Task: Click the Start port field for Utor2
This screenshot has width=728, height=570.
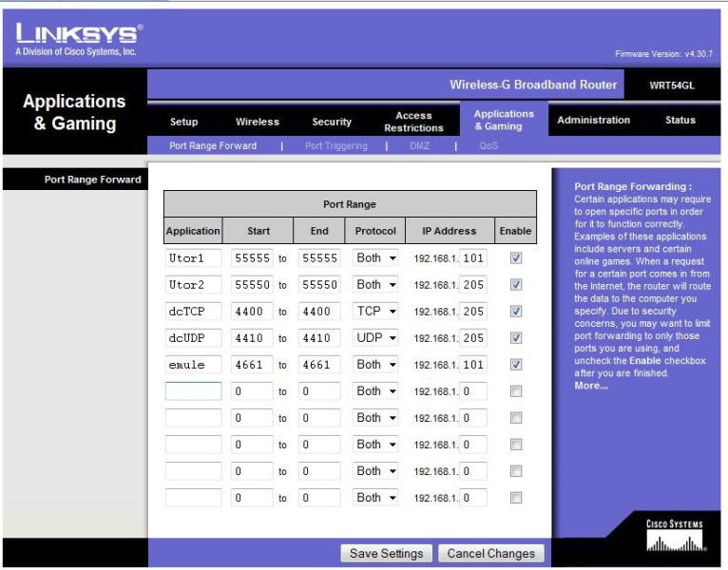Action: [251, 285]
